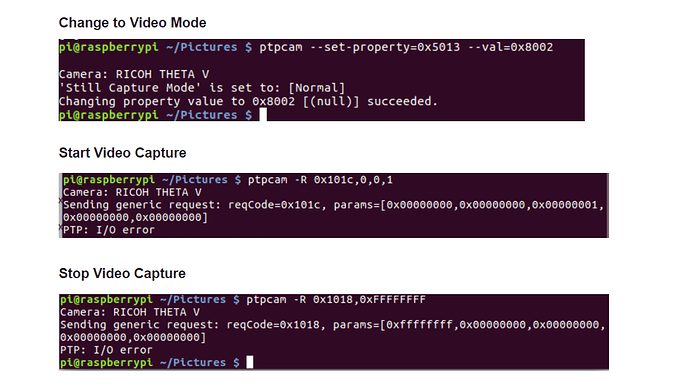Click the ptpcam -R 0x1018,0xFFFFFFFF command
Screen dimensions: 690x392
(x=336, y=300)
